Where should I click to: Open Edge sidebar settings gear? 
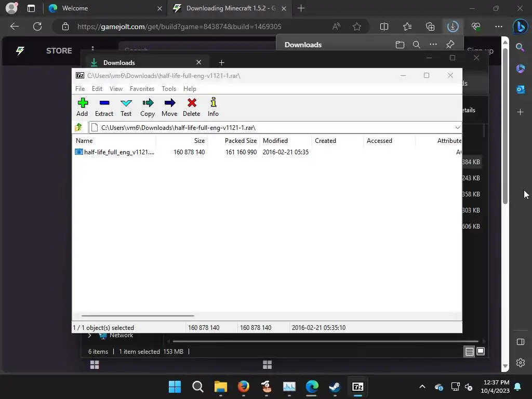pos(520,362)
